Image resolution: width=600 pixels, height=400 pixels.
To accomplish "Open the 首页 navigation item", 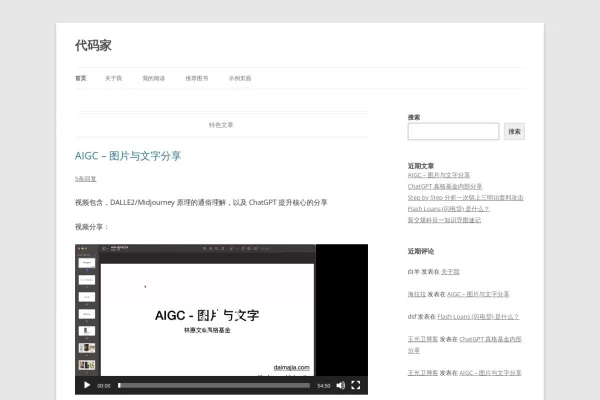I will [x=81, y=78].
